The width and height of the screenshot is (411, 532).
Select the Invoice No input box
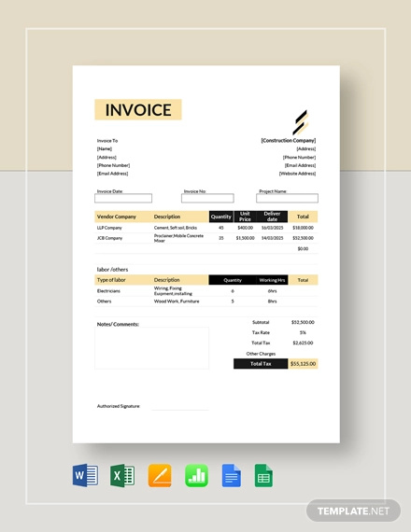[x=207, y=198]
